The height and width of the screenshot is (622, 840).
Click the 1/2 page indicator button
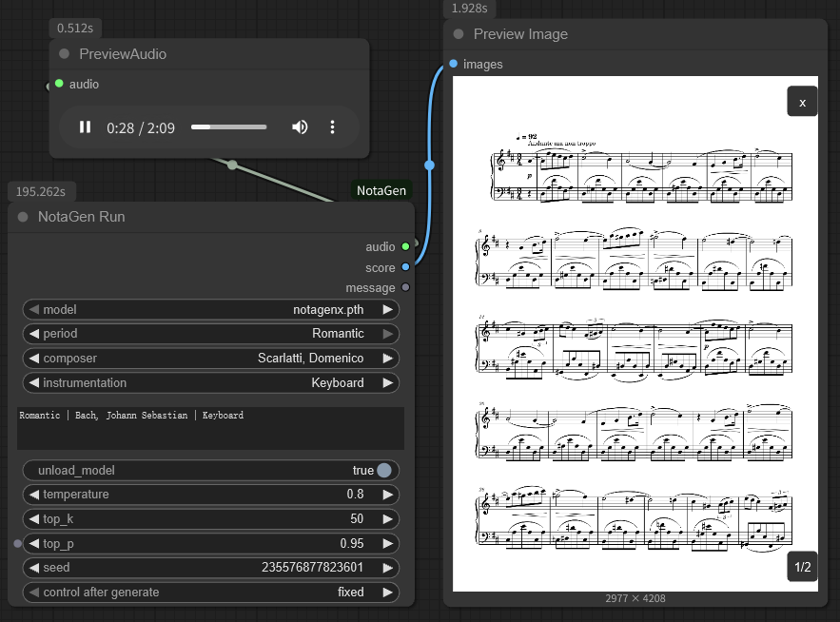(x=802, y=568)
